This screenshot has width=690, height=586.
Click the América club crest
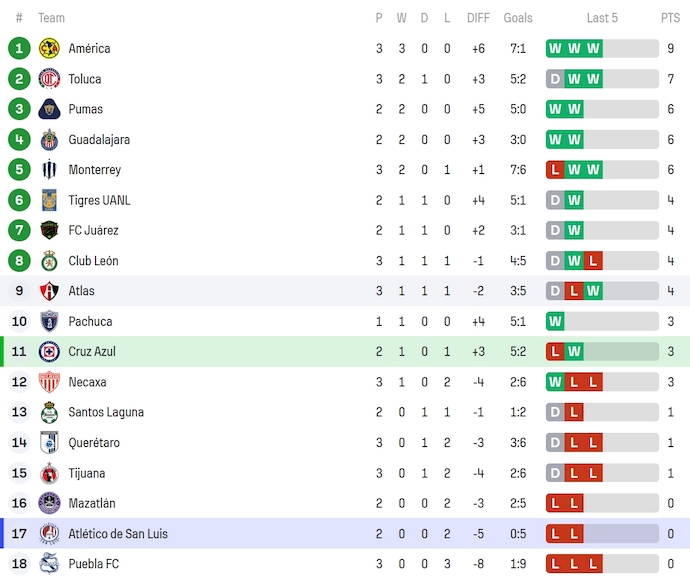point(49,48)
